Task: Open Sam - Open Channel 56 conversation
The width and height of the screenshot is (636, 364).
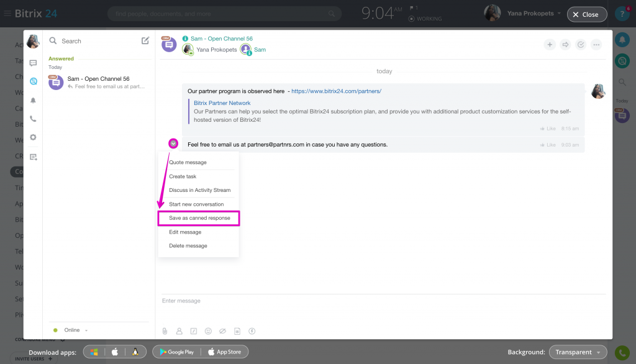Action: (x=99, y=83)
